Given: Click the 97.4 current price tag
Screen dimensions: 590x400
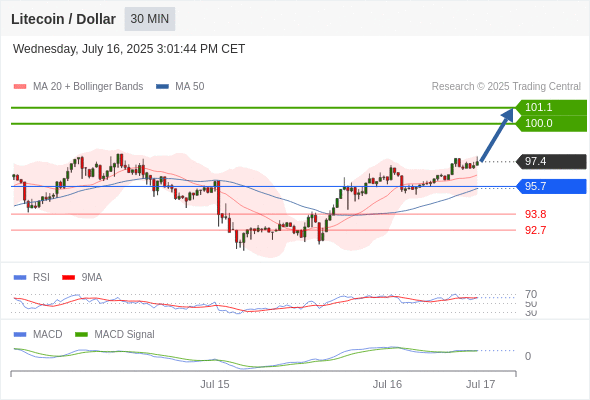Looking at the screenshot, I should 551,161.
